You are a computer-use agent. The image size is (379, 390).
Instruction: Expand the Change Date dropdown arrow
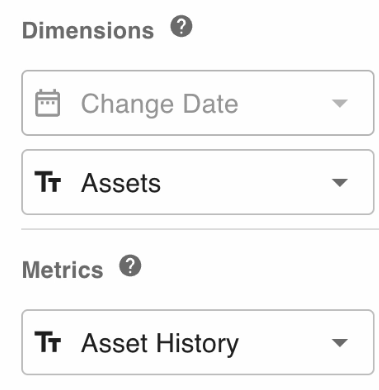click(x=340, y=103)
